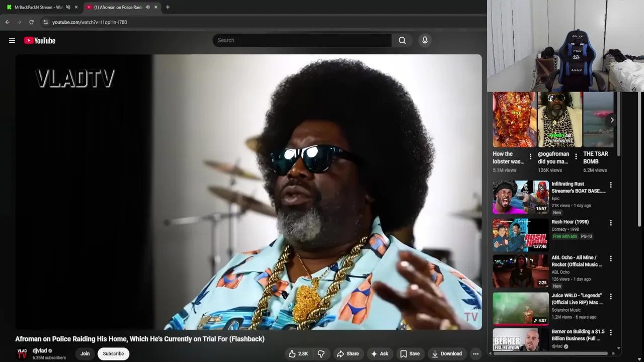Click the Rush Hour (1998) title
Screen dimensions: 644x362
(x=570, y=222)
